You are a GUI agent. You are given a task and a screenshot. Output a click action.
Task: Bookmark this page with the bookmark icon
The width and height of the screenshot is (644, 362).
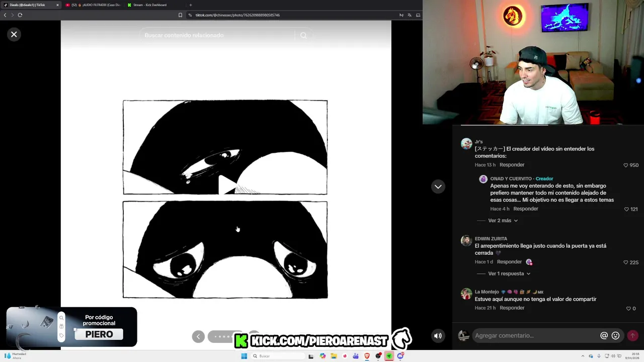pyautogui.click(x=180, y=15)
